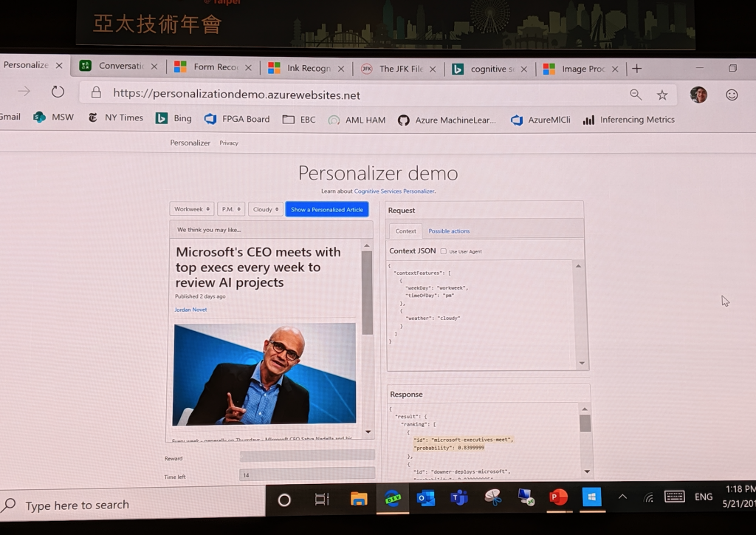Select the Possible actions tab
This screenshot has width=756, height=535.
click(449, 231)
